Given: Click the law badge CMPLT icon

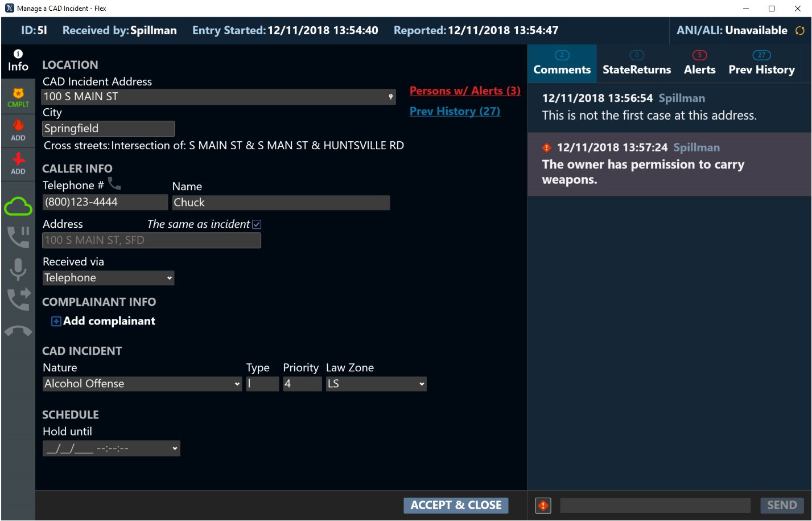Looking at the screenshot, I should click(18, 97).
